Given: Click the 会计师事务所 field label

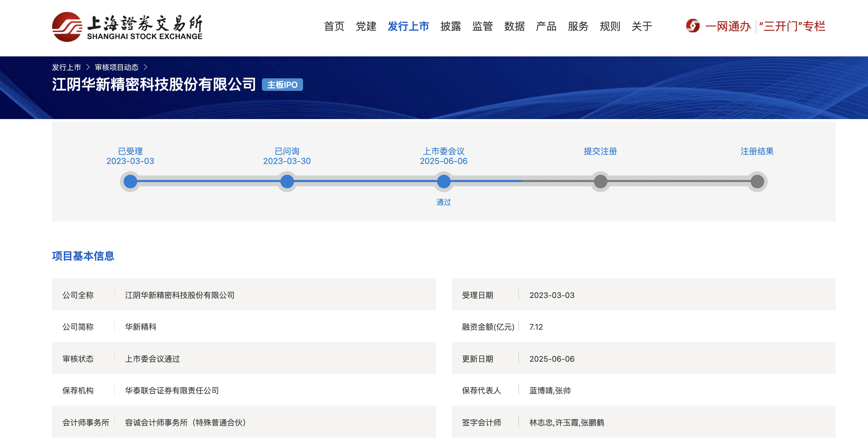Looking at the screenshot, I should point(86,423).
